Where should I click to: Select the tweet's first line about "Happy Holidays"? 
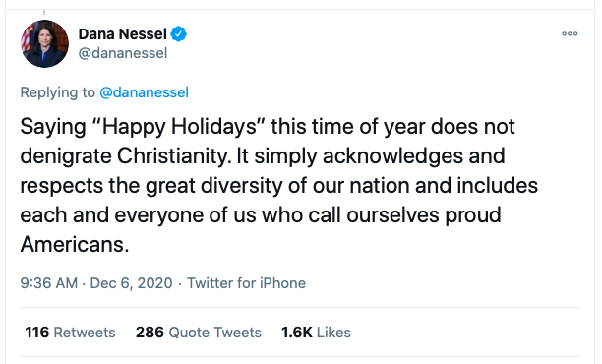coord(268,126)
